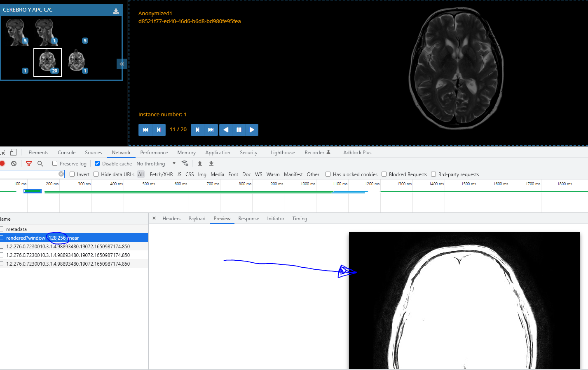This screenshot has height=370, width=588.
Task: Clear the network log
Action: (x=14, y=163)
